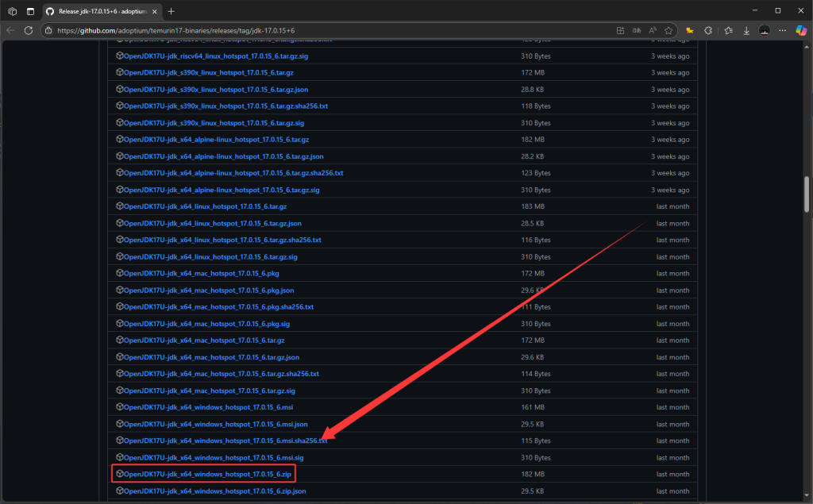Close the Release jdk-17.0.15+6 tab
This screenshot has width=813, height=504.
coord(155,11)
